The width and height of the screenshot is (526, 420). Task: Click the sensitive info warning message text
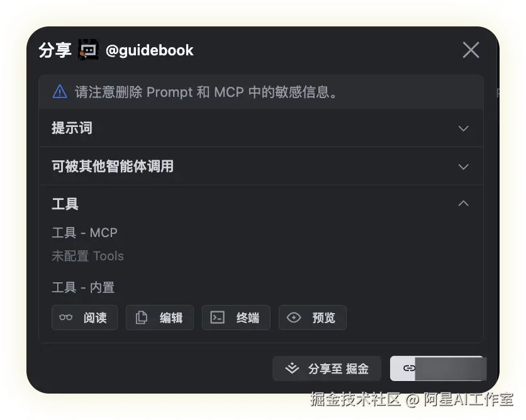click(x=206, y=92)
